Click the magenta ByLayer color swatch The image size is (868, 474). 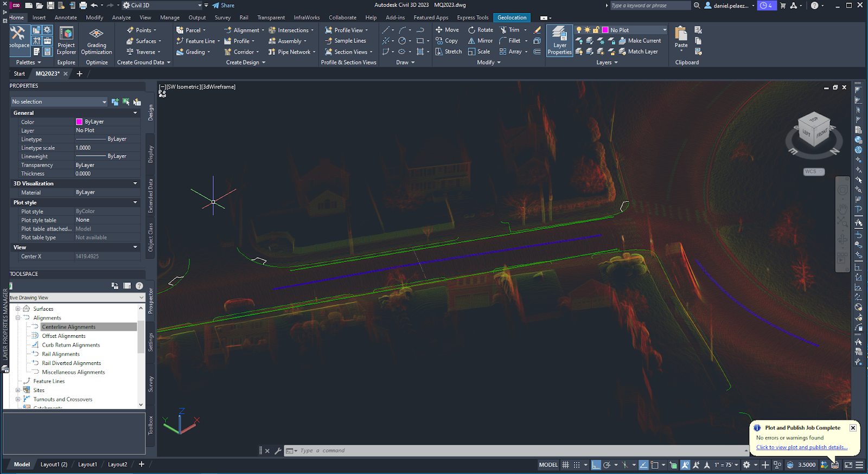pyautogui.click(x=79, y=122)
